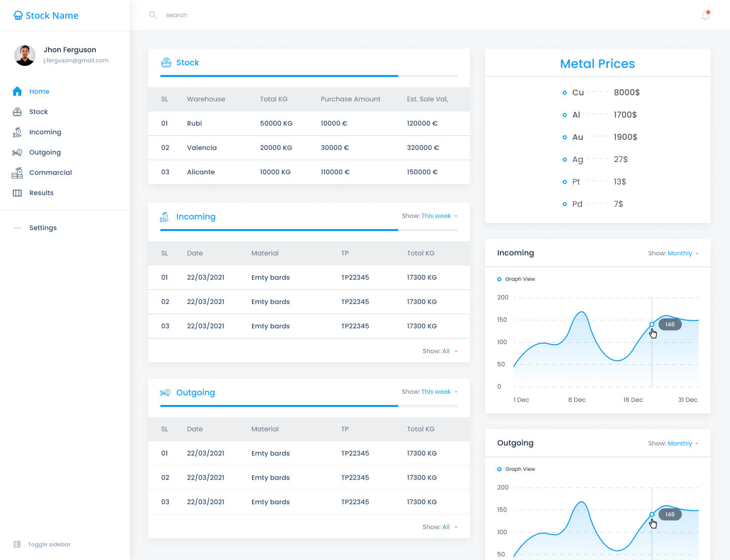Open Outgoing page from sidebar menu

[45, 152]
